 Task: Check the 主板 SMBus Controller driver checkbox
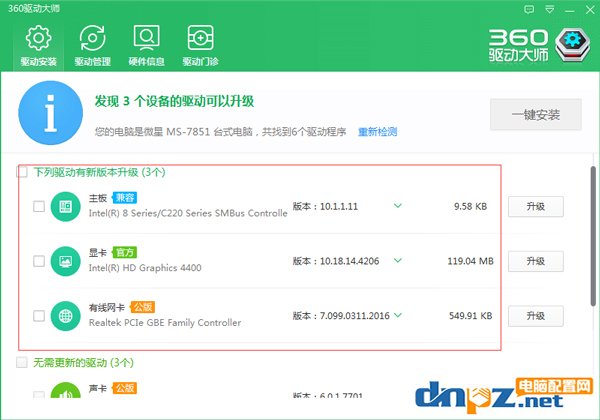pos(39,207)
